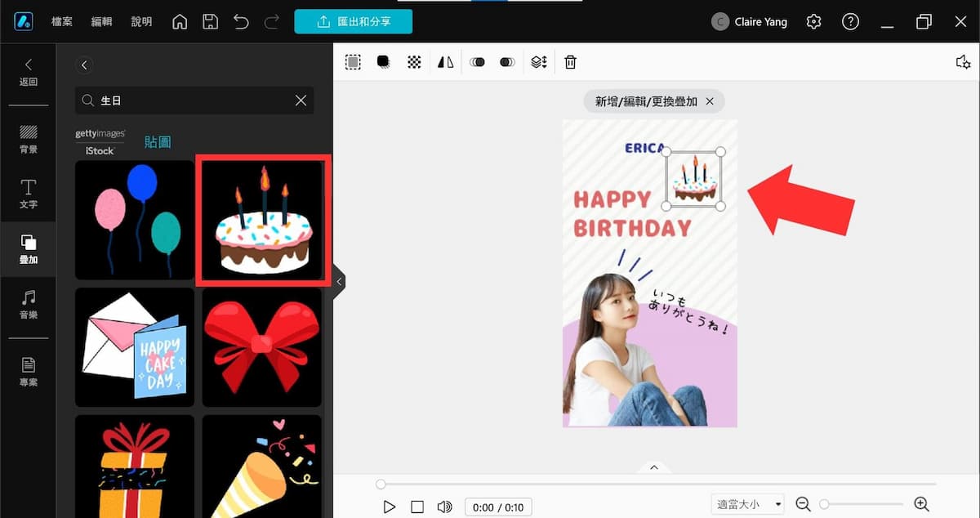Go to the home screen icon

[x=180, y=22]
